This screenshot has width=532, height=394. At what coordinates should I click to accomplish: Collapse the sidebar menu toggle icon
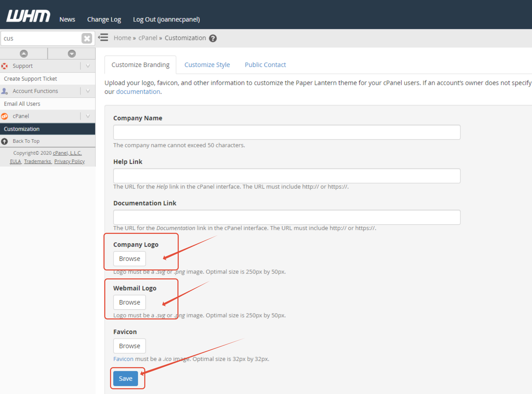click(103, 37)
